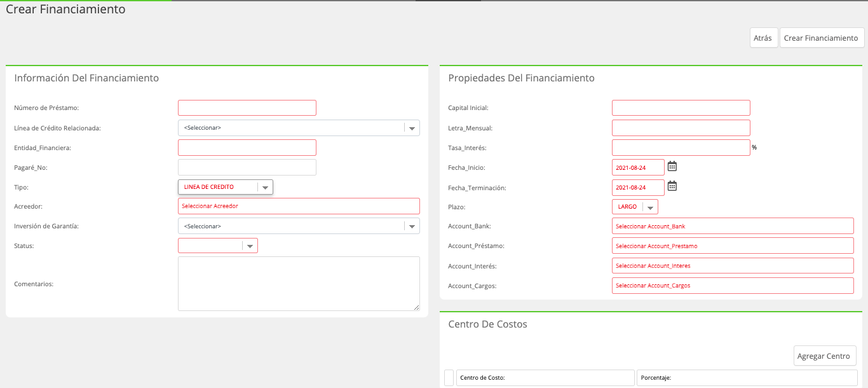Activate the Tasa_Interés percentage field
The image size is (868, 388).
681,148
